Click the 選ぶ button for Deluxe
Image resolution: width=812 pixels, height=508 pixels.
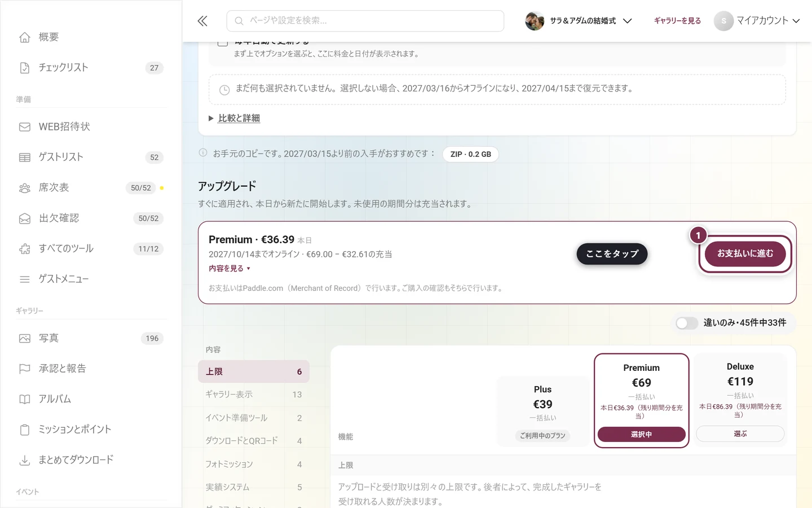(x=740, y=433)
